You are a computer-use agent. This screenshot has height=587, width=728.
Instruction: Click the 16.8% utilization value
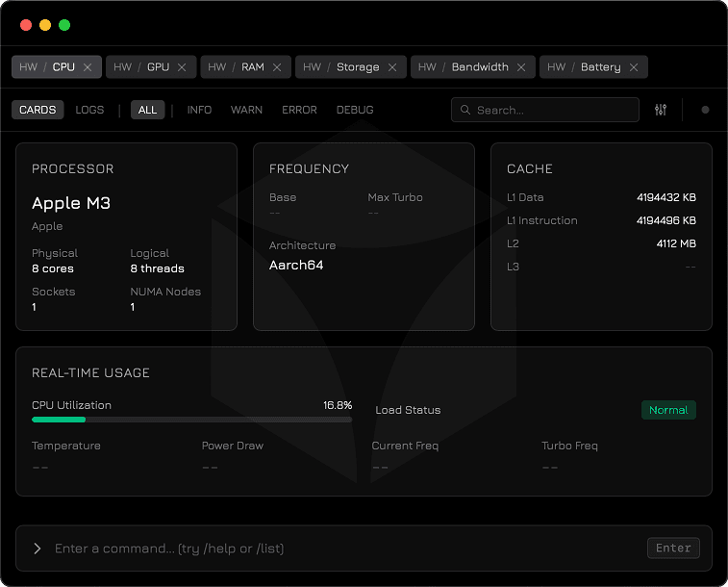pyautogui.click(x=338, y=405)
